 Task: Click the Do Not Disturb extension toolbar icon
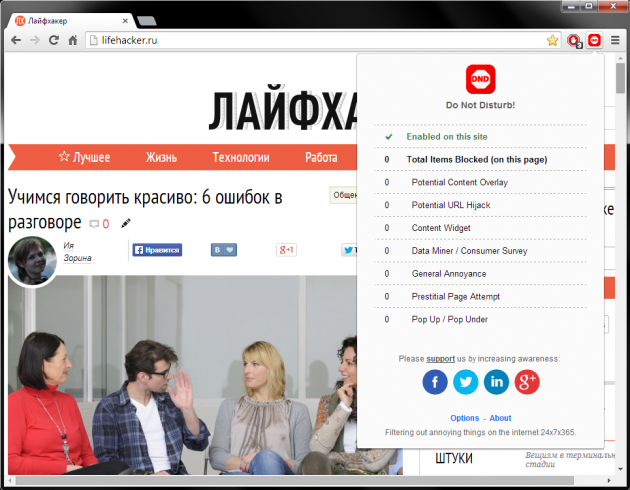(x=594, y=40)
